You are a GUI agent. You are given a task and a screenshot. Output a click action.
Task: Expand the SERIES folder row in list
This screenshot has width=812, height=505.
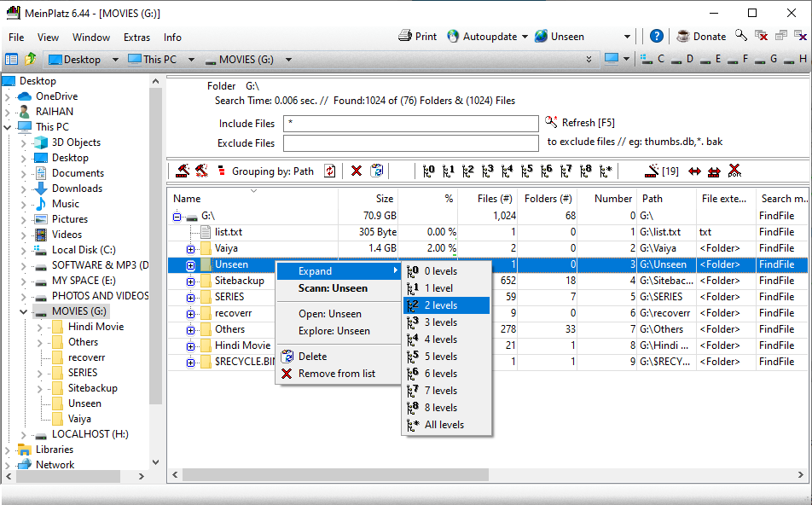pyautogui.click(x=190, y=297)
